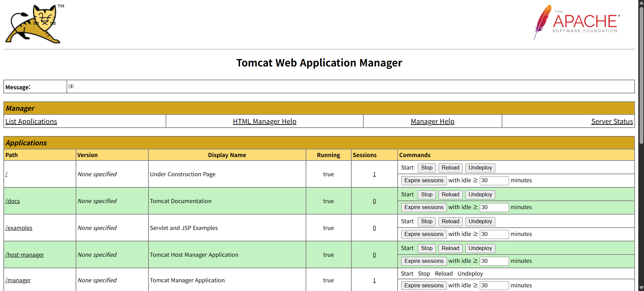View sessions count for /manager
The image size is (644, 291).
click(x=374, y=280)
